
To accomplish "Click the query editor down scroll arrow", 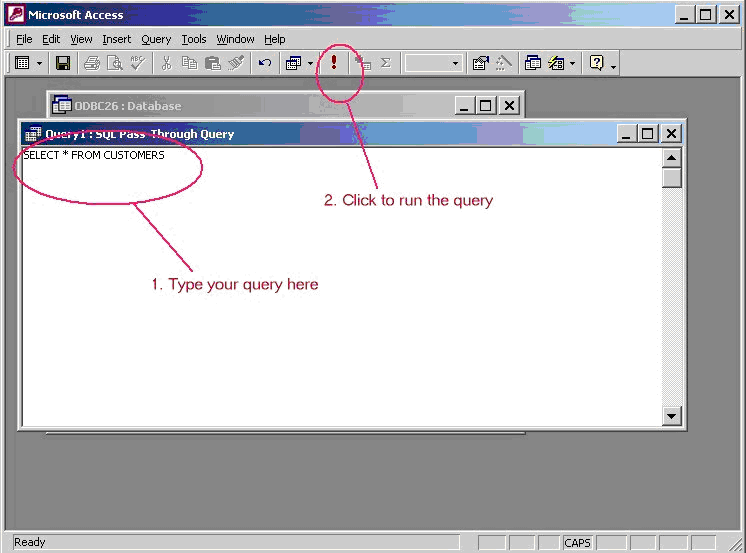I will tap(671, 416).
